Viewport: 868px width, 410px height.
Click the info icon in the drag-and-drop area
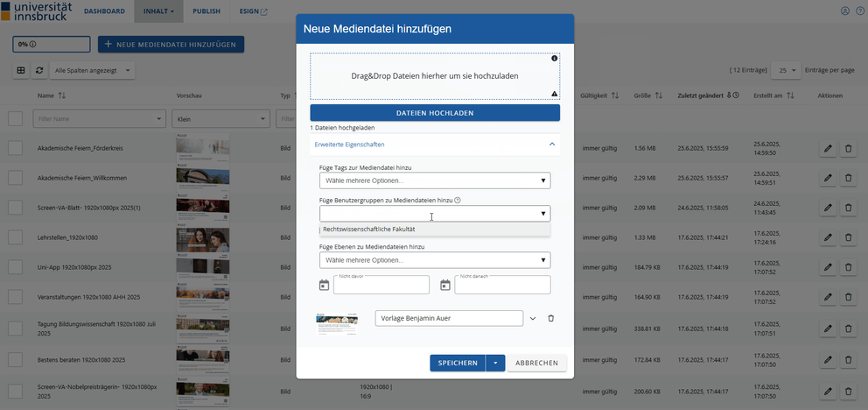[554, 59]
